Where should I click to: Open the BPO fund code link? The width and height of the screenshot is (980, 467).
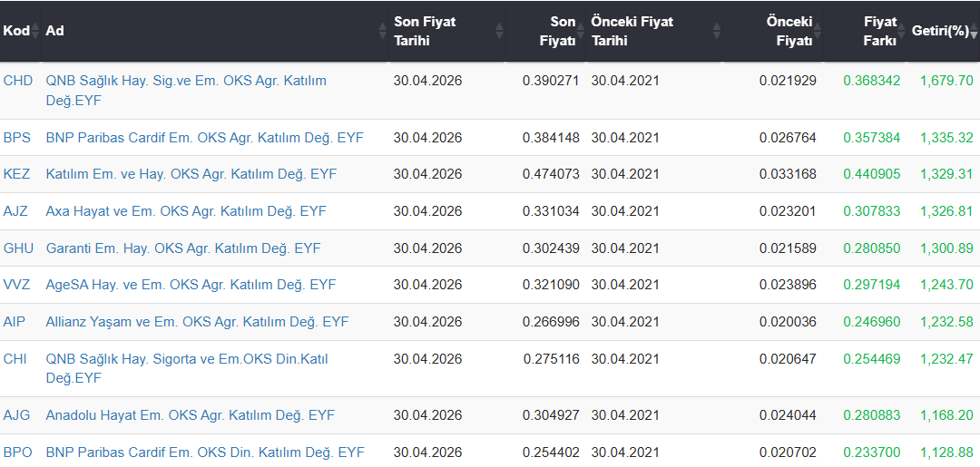tap(17, 452)
